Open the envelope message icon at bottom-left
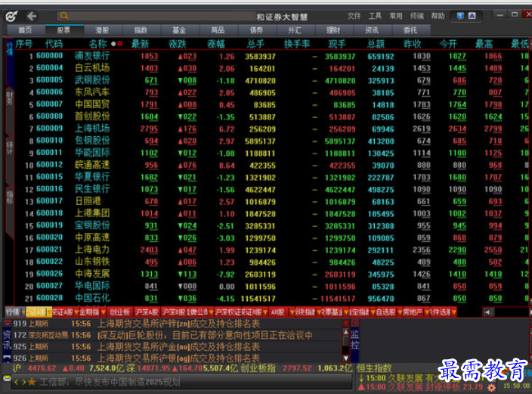This screenshot has width=532, height=394. [7, 378]
